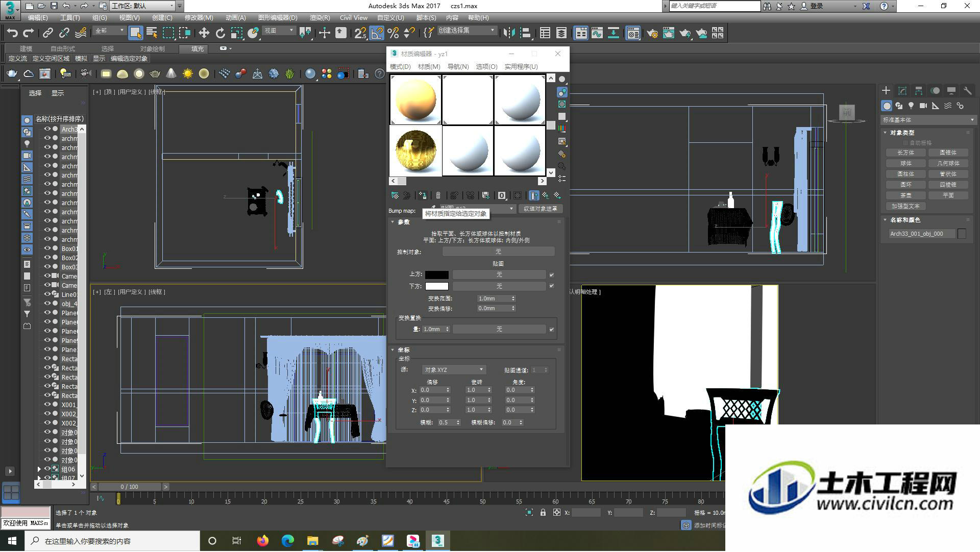980x552 pixels.
Task: Click Go to Parent icon in Material Editor
Action: point(546,195)
